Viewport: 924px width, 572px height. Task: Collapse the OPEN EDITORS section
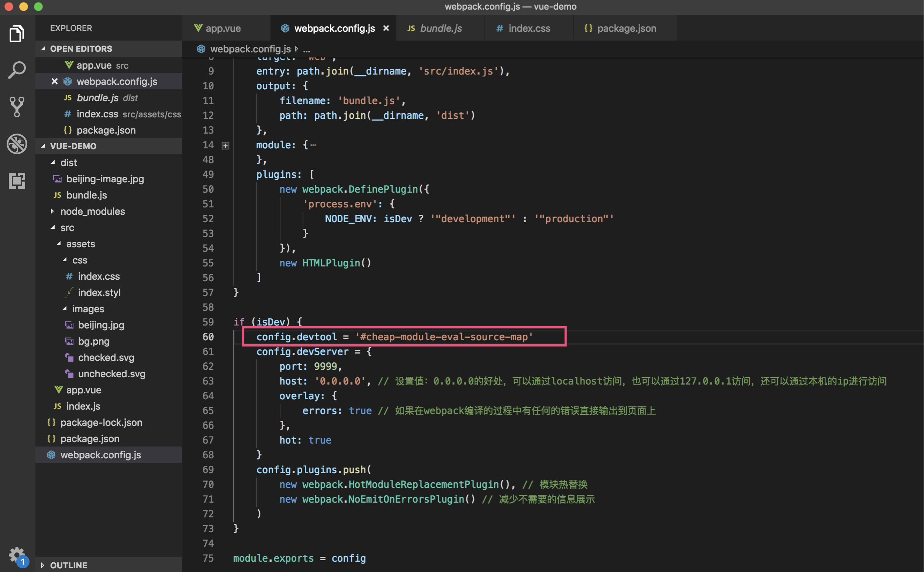[44, 48]
